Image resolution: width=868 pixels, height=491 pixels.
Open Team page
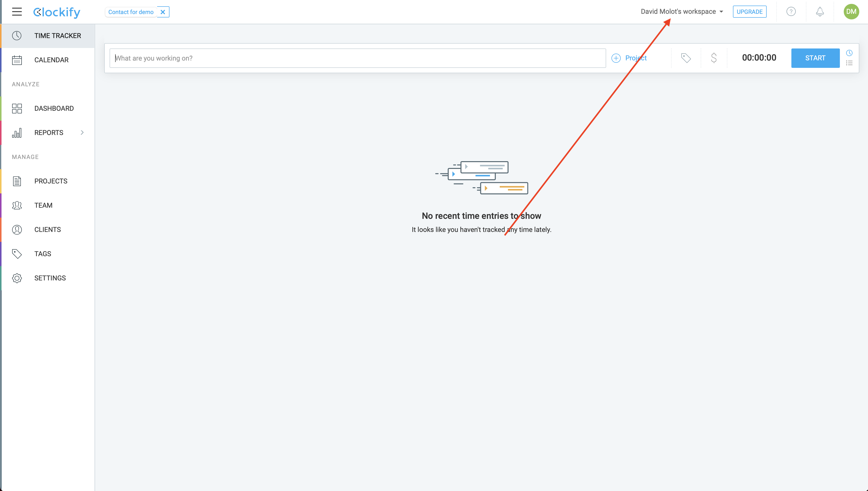(x=48, y=206)
